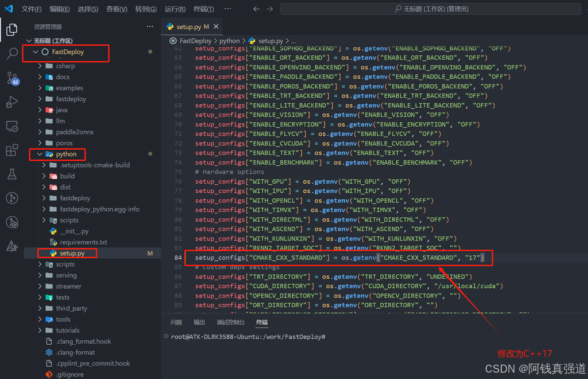
Task: Expand the dist folder
Action: (44, 187)
